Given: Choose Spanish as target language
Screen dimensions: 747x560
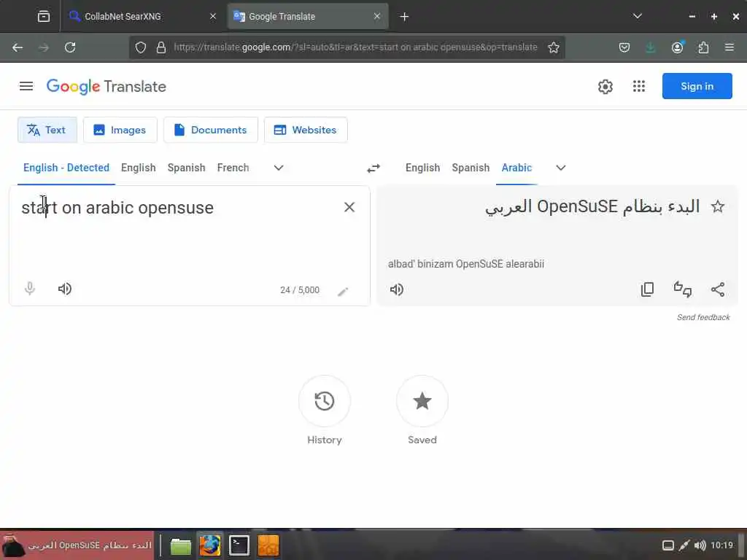Looking at the screenshot, I should (x=471, y=168).
